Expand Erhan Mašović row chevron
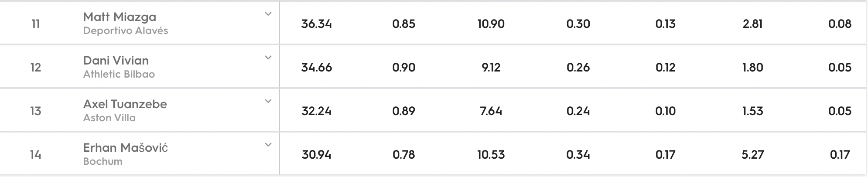The image size is (868, 177). tap(268, 145)
